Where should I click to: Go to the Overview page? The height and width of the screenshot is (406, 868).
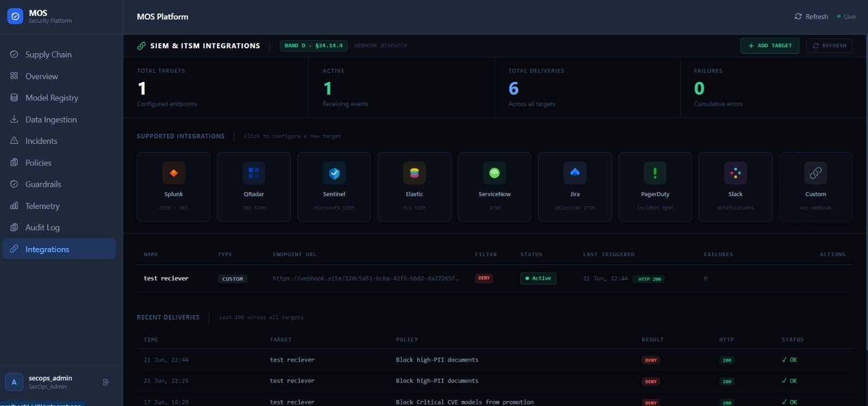click(59, 76)
